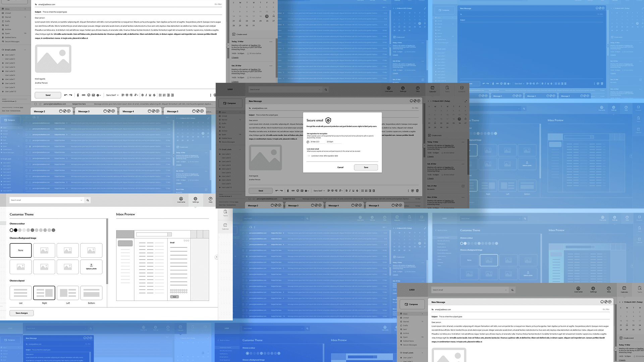
Task: Click Upload a photo tile in white panel
Action: pyautogui.click(x=91, y=267)
